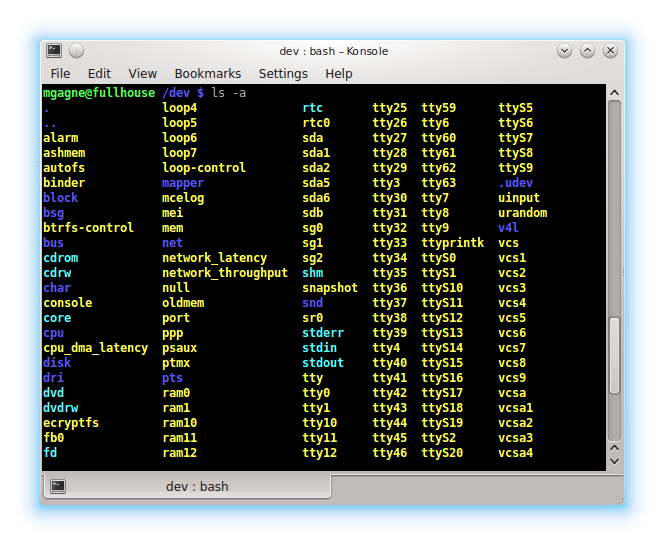Click the 'loop-control' entry
Viewport: 665px width, 545px height.
[x=204, y=168]
